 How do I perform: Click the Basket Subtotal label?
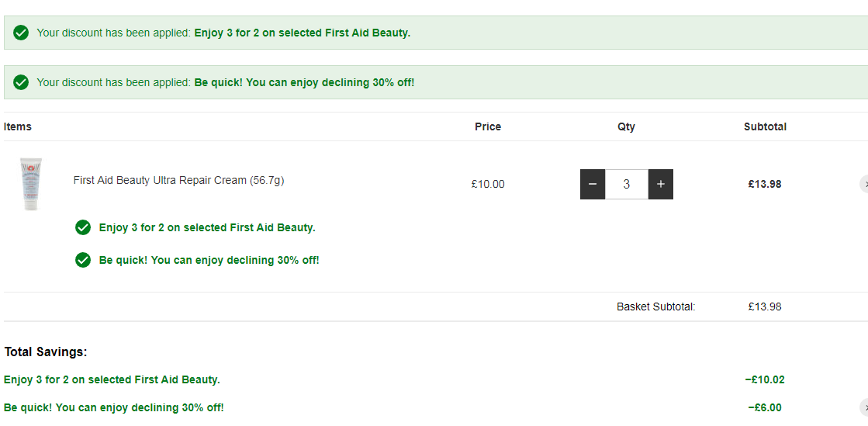click(x=656, y=307)
